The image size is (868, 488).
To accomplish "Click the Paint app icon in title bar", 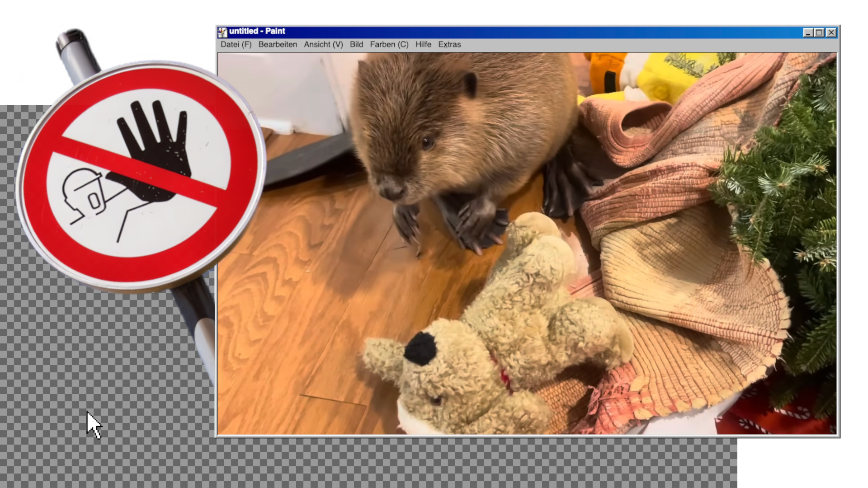I will pos(222,32).
